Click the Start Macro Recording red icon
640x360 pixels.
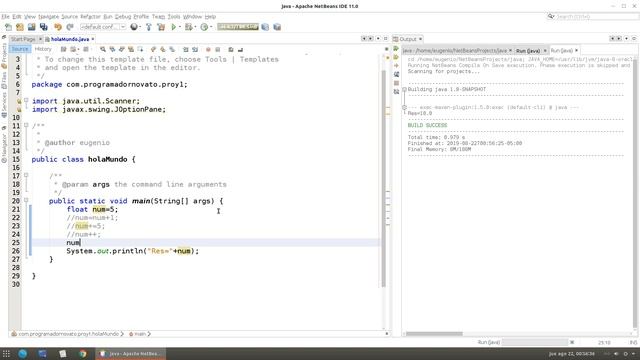point(208,49)
